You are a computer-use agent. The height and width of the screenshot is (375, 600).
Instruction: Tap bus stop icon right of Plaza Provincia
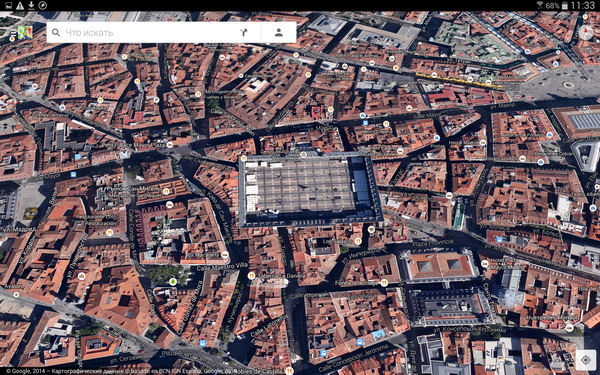coord(499,240)
